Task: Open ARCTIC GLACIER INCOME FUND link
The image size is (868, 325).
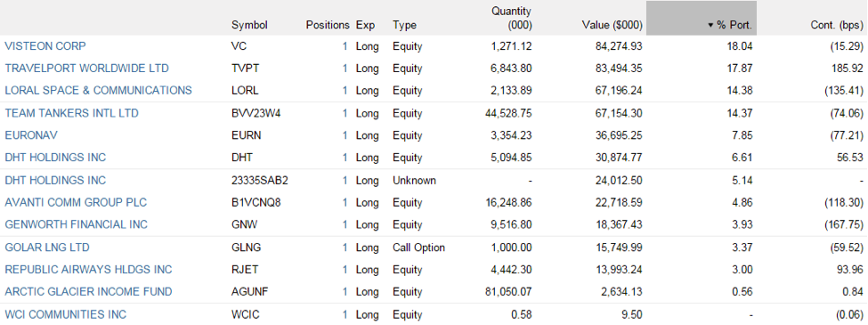Action: coord(88,292)
